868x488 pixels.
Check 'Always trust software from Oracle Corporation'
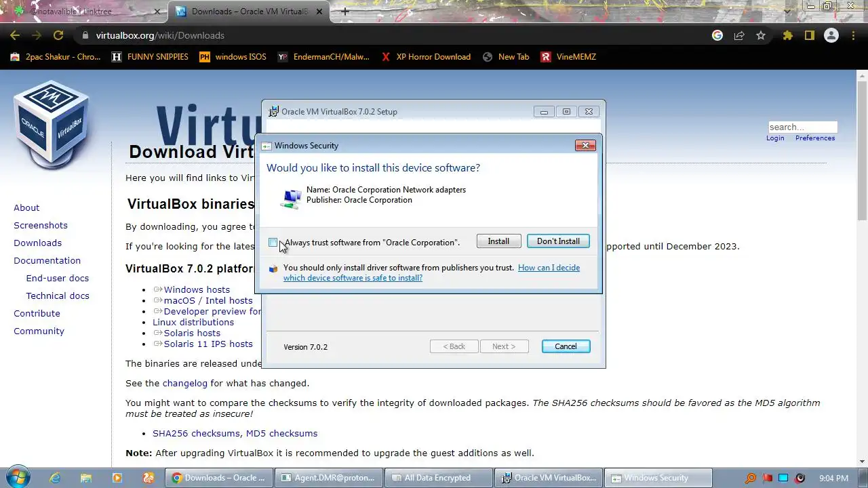coord(273,243)
